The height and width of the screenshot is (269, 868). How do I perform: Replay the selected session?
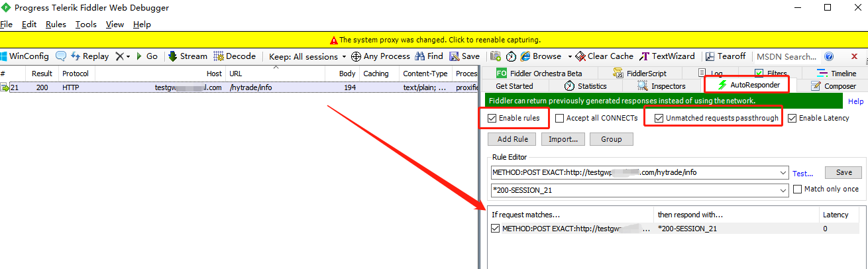(89, 56)
